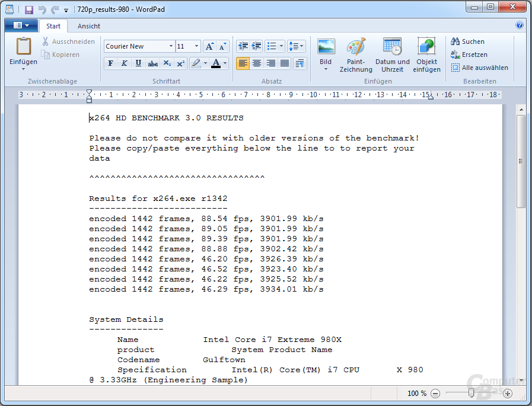Click the zoom slider handle
The image size is (532, 406).
(472, 393)
